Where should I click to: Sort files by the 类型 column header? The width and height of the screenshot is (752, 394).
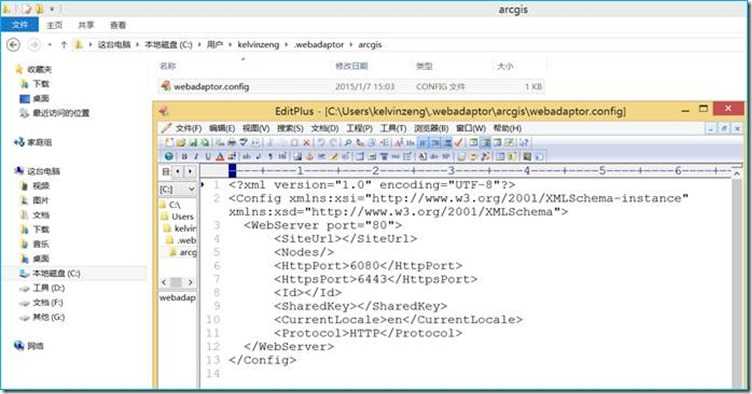(424, 66)
